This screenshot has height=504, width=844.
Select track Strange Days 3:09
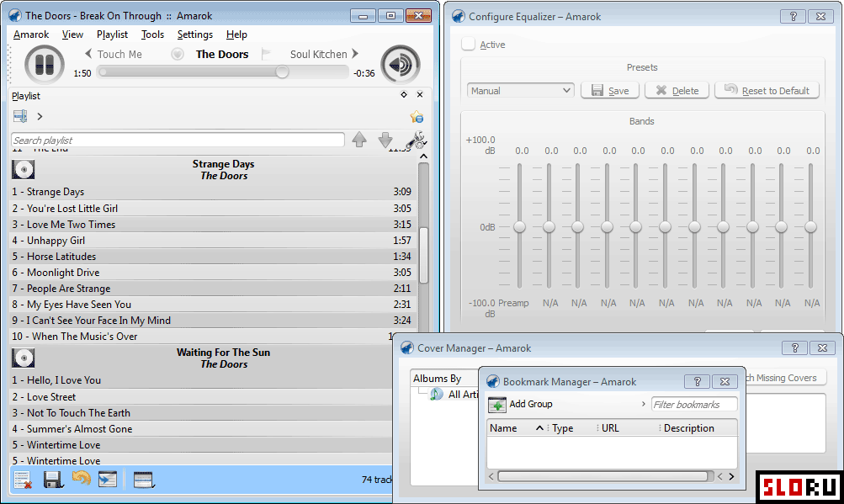click(212, 192)
